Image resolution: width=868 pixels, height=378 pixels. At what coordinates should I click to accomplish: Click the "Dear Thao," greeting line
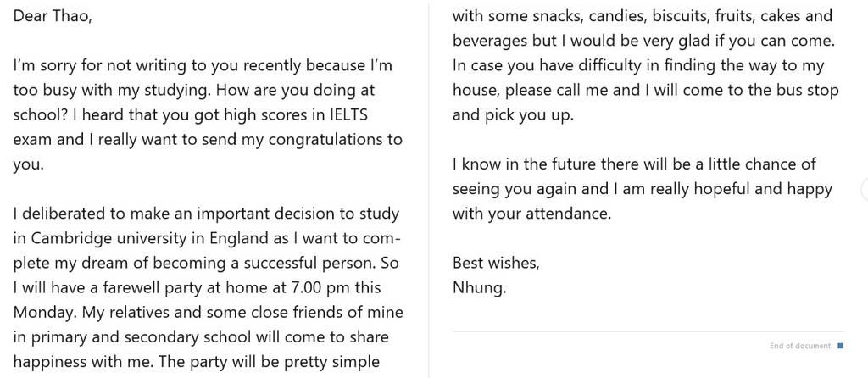53,16
